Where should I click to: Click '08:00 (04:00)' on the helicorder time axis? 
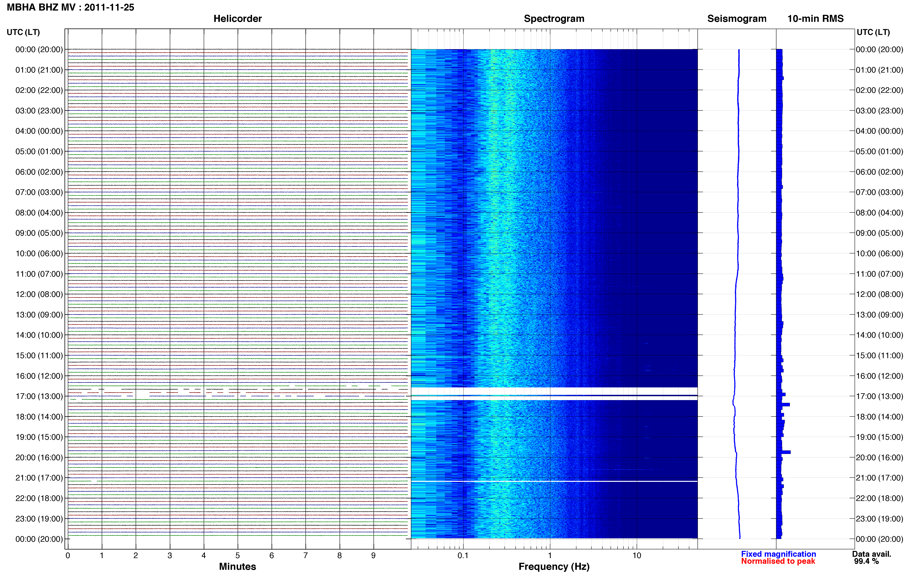click(x=39, y=213)
